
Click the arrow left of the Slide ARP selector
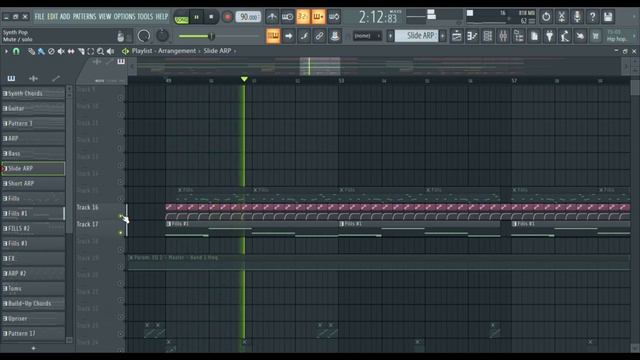click(390, 36)
